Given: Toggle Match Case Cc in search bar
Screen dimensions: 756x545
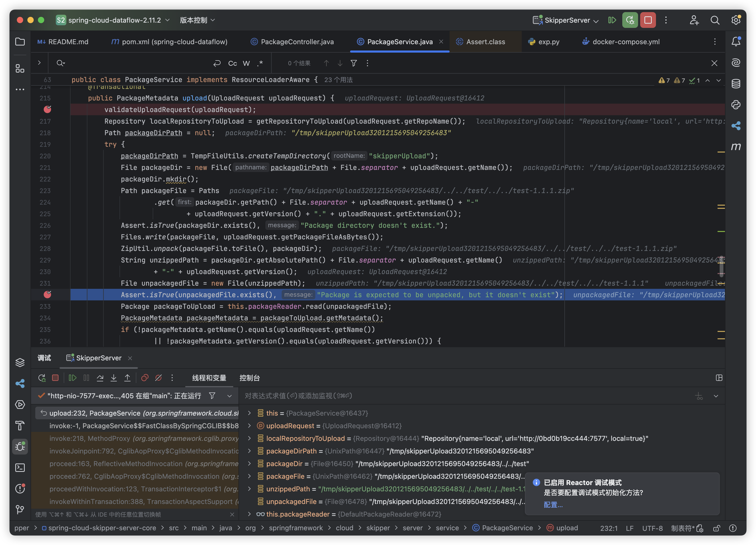Looking at the screenshot, I should point(232,63).
